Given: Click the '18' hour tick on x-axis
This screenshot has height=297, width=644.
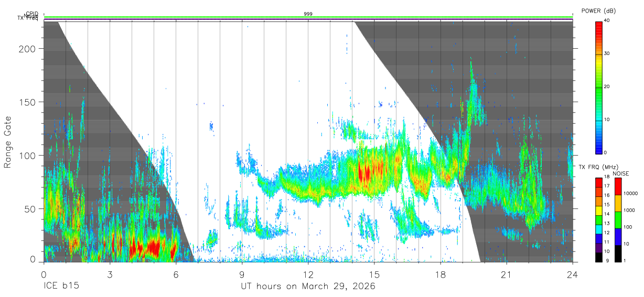Looking at the screenshot, I should (x=440, y=274).
